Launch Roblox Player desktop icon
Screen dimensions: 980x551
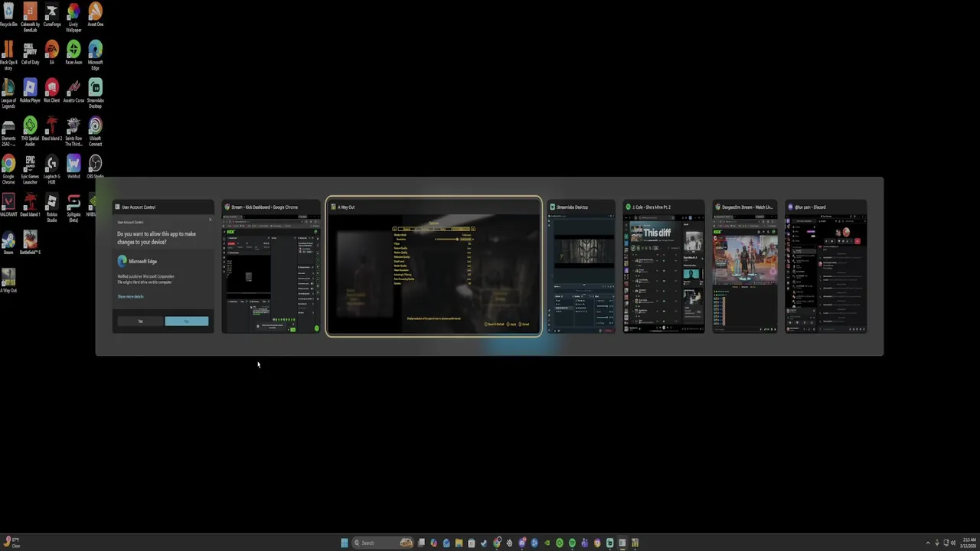30,92
